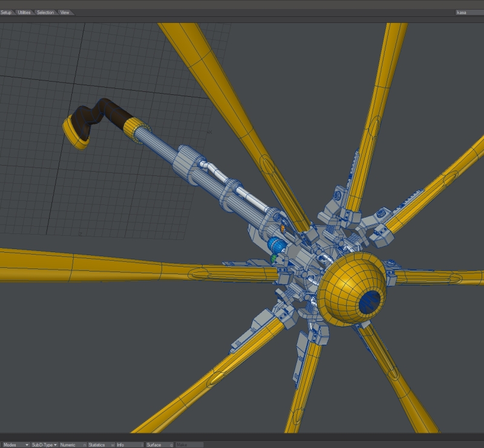
Task: Open the Selection tab
Action: (45, 12)
